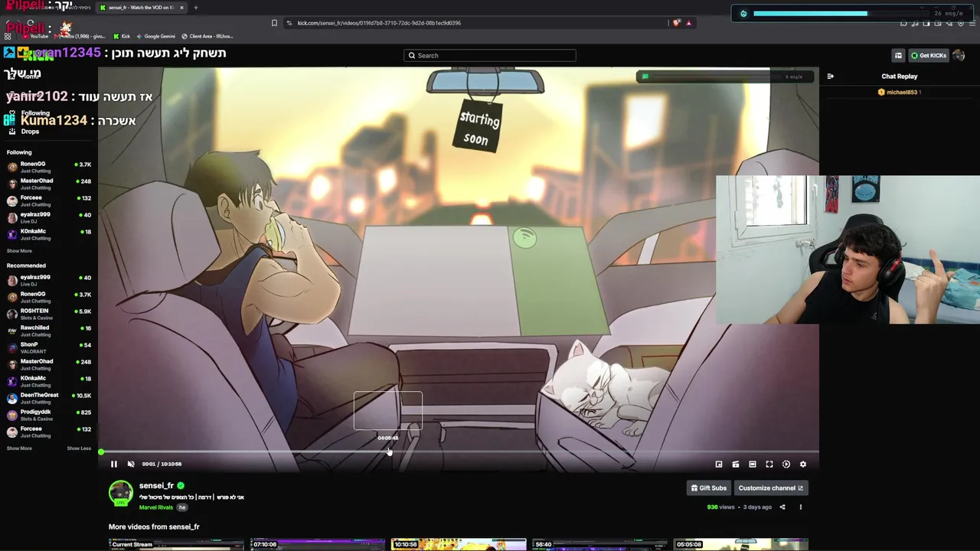Click the video seek progress bar

pyautogui.click(x=459, y=452)
